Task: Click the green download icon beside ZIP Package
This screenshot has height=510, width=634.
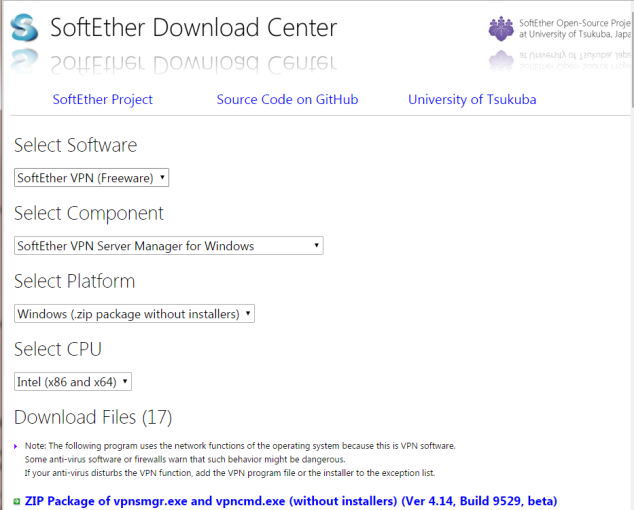Action: point(17,502)
